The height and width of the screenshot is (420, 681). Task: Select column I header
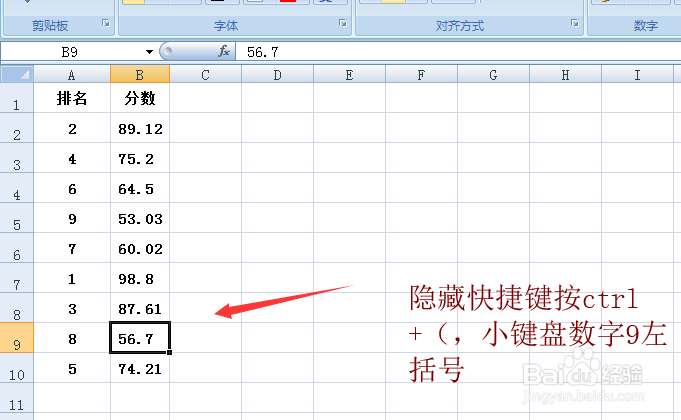tap(637, 75)
